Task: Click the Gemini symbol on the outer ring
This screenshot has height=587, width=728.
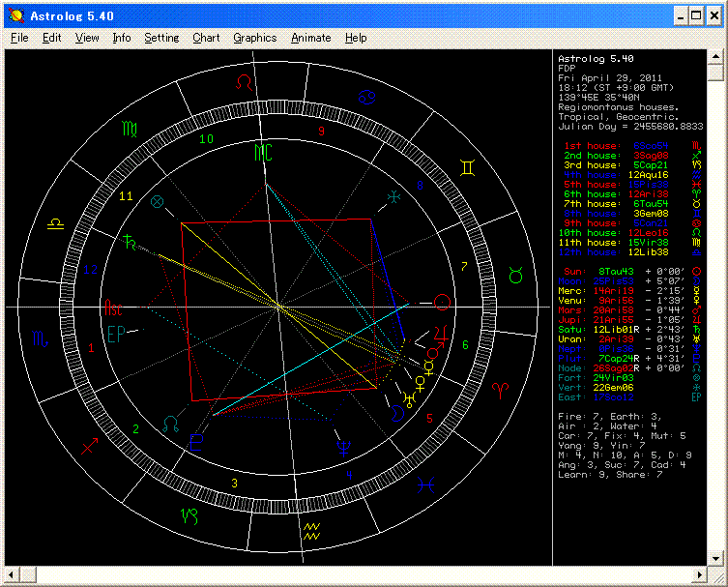Action: 467,167
